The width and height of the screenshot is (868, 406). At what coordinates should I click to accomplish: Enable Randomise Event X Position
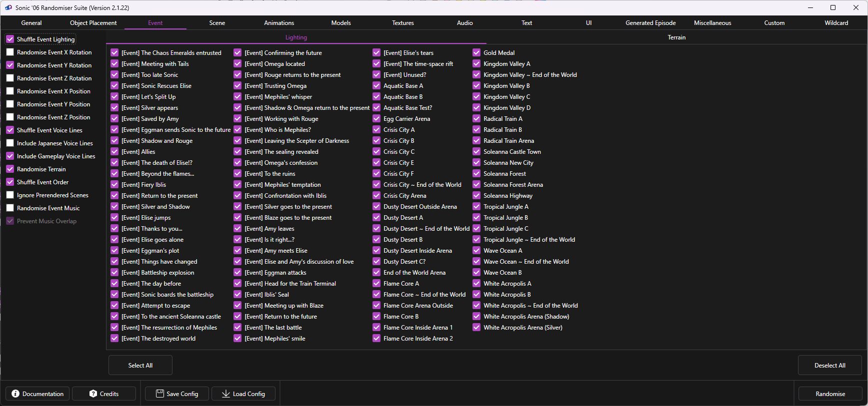10,91
